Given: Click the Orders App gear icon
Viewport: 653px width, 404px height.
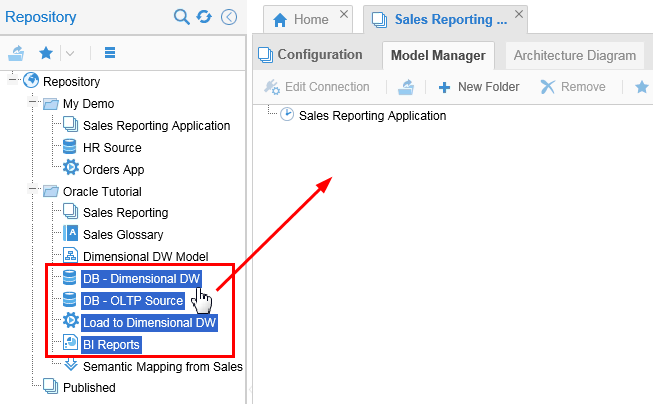Looking at the screenshot, I should [70, 167].
